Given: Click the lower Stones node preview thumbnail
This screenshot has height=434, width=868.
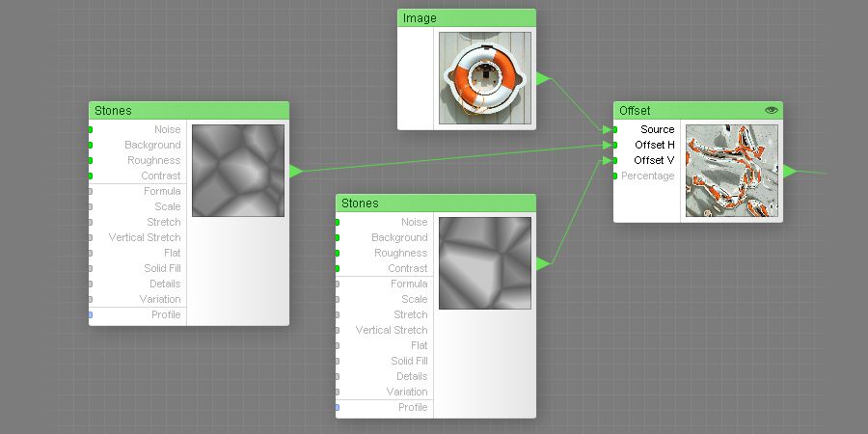Looking at the screenshot, I should click(x=485, y=263).
